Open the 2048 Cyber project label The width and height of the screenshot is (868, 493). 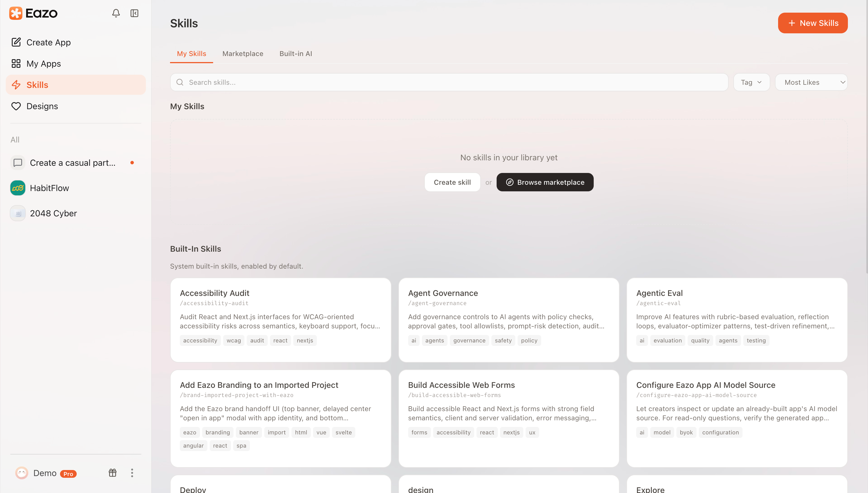click(x=53, y=213)
